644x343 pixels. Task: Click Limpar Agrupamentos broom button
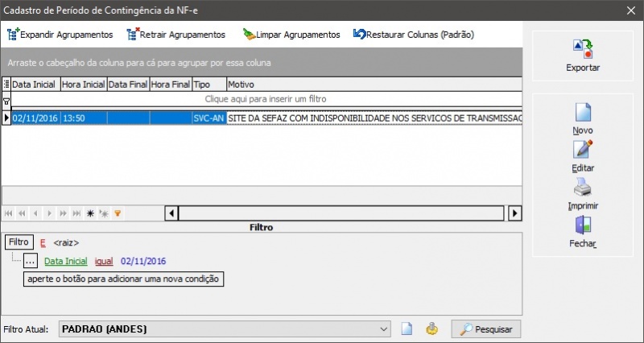(x=291, y=35)
